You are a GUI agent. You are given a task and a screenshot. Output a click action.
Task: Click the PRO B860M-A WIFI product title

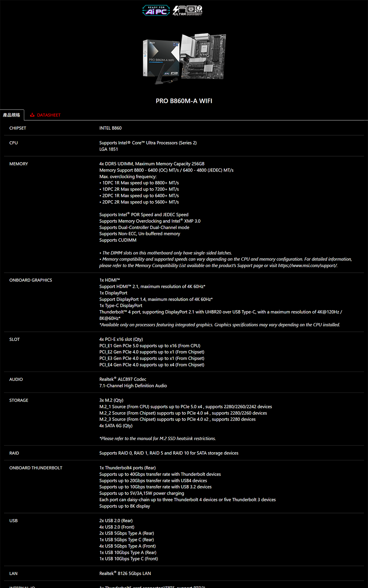(x=184, y=101)
